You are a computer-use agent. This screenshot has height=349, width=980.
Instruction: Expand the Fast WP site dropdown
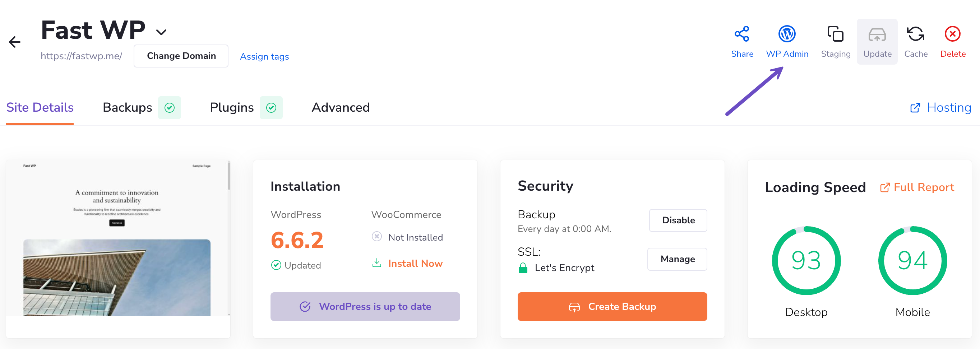[161, 32]
